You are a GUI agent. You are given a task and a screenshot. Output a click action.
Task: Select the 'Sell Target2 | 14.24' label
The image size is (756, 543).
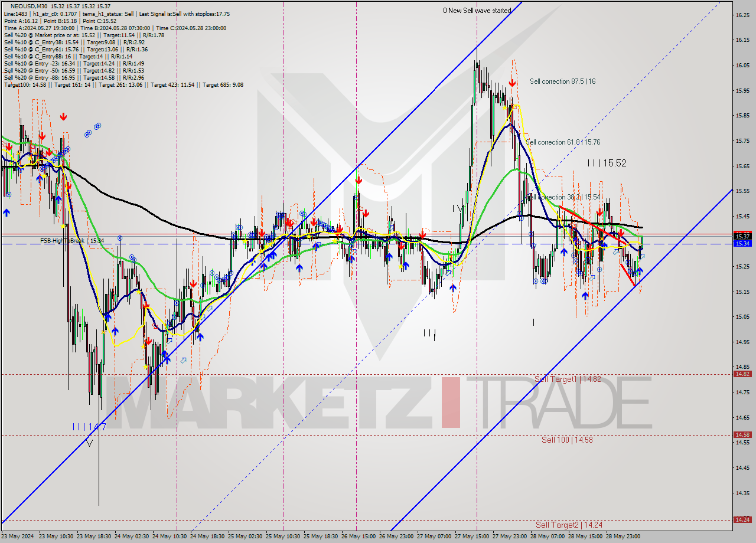(569, 524)
